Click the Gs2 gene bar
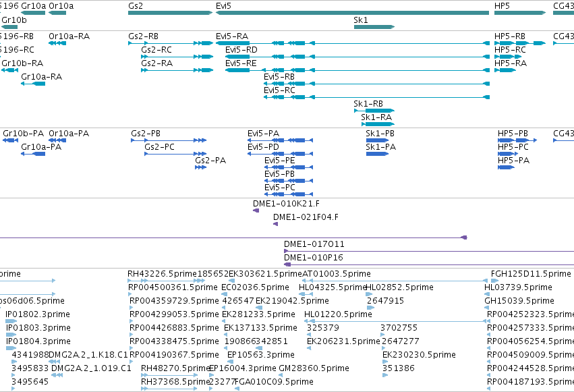 click(170, 13)
